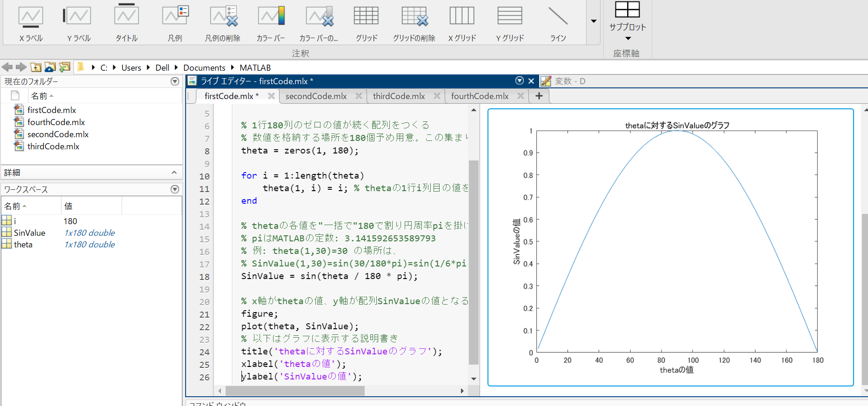Select secondCode.mlx in the folder list

58,134
